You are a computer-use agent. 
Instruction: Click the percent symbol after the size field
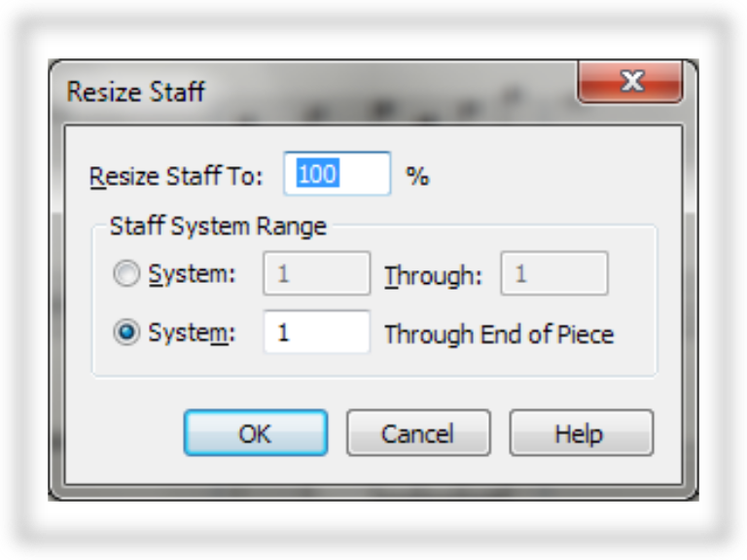tap(417, 177)
